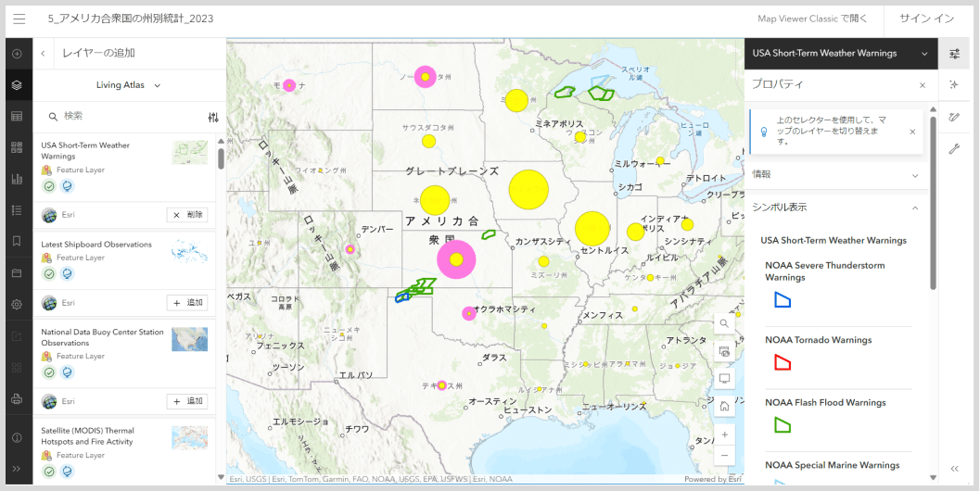The width and height of the screenshot is (980, 491).
Task: Go back using chevron beside レイヤーの追加
Action: tap(44, 54)
